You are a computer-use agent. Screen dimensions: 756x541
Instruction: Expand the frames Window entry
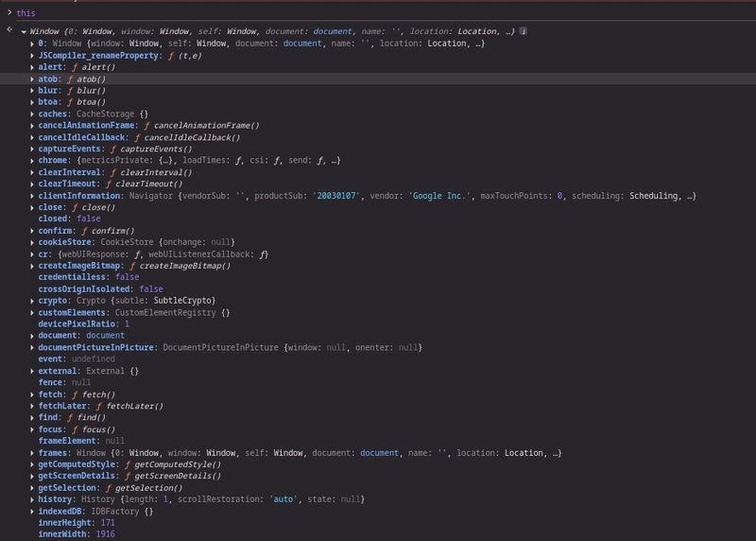click(32, 453)
